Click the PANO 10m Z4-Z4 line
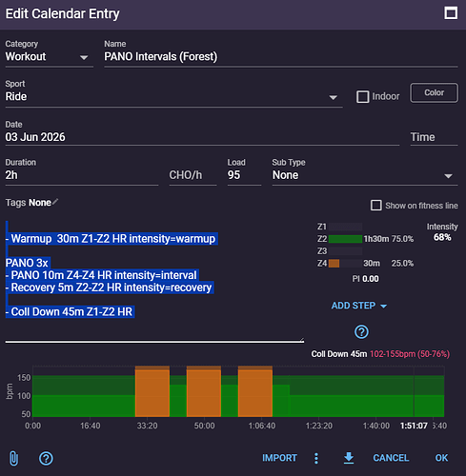This screenshot has width=466, height=476. 102,275
